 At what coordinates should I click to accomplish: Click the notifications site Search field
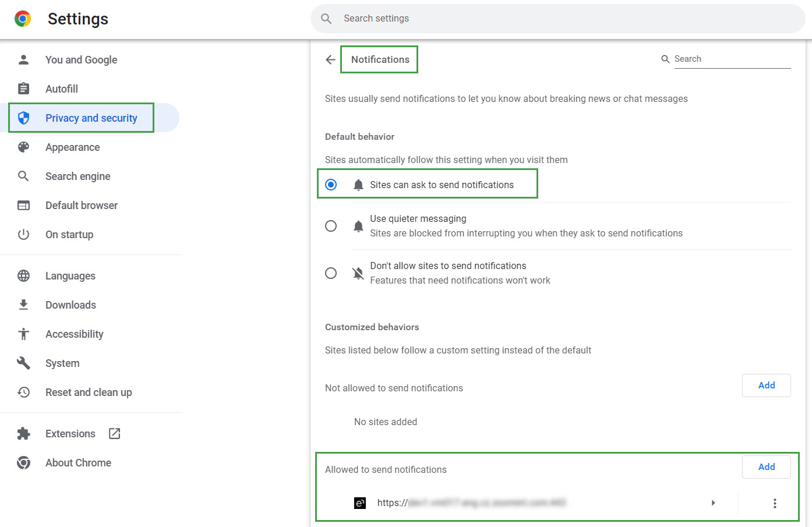point(731,59)
